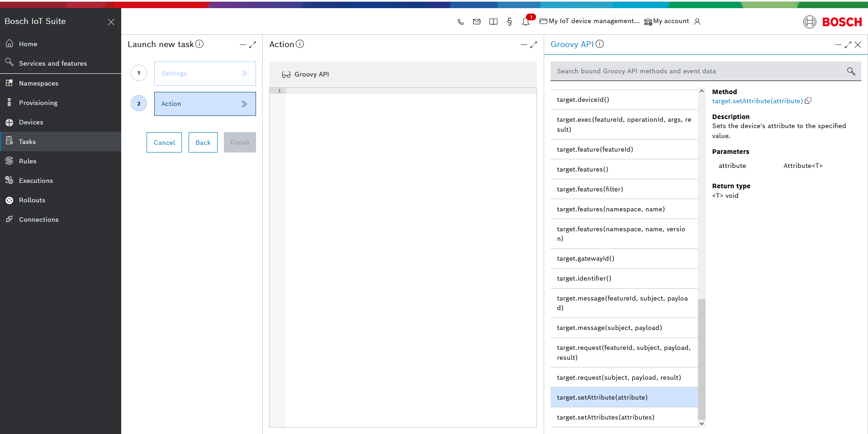Click the Finish button
This screenshot has width=868, height=434.
click(240, 143)
